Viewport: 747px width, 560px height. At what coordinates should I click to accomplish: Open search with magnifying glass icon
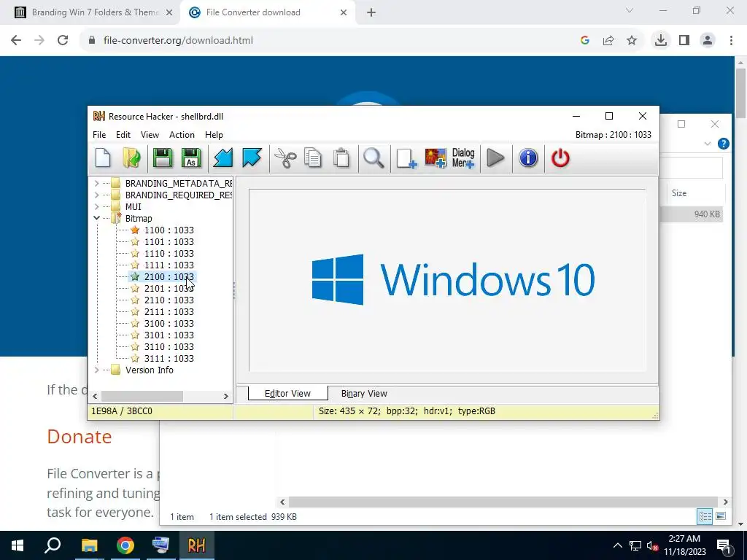coord(373,158)
